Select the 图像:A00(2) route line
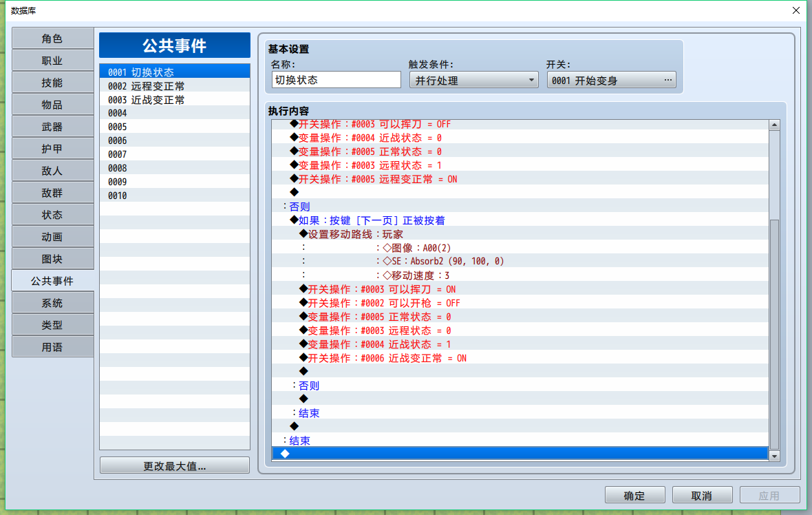 click(520, 248)
